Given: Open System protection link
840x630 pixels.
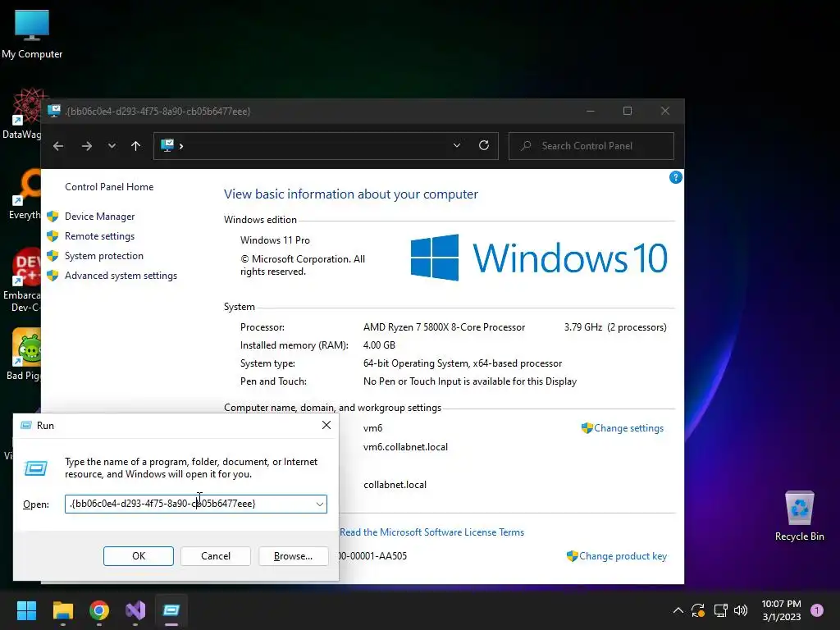Looking at the screenshot, I should (x=104, y=256).
